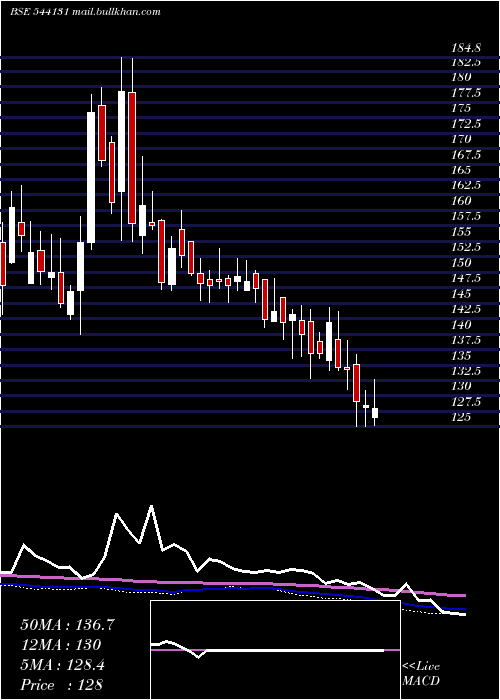The width and height of the screenshot is (500, 700).
Task: Select the 132.5 price axis label
Action: (x=466, y=371)
